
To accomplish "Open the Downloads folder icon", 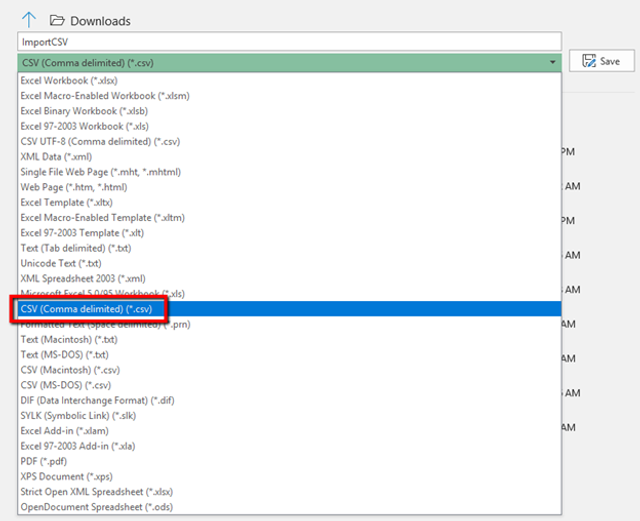I will [57, 20].
